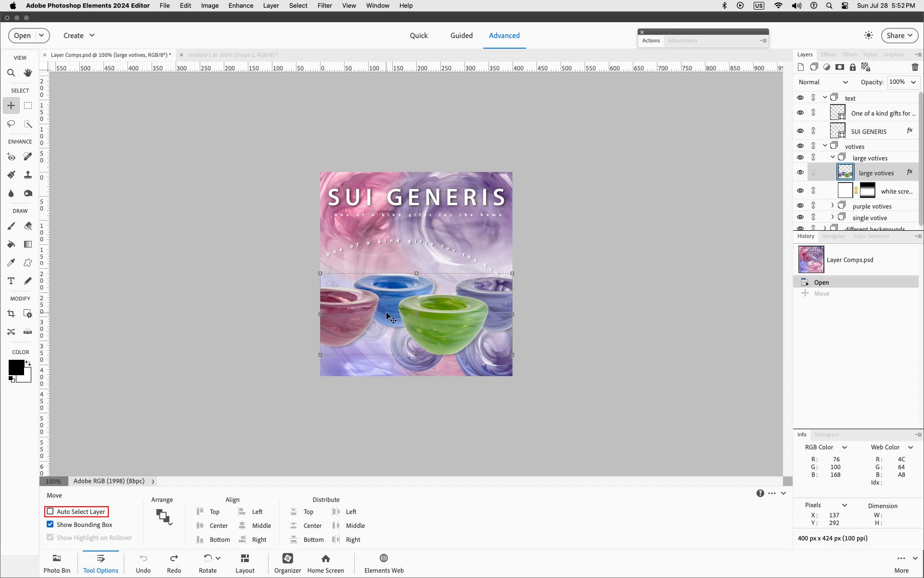Uncheck Show Bounding Box

(50, 525)
